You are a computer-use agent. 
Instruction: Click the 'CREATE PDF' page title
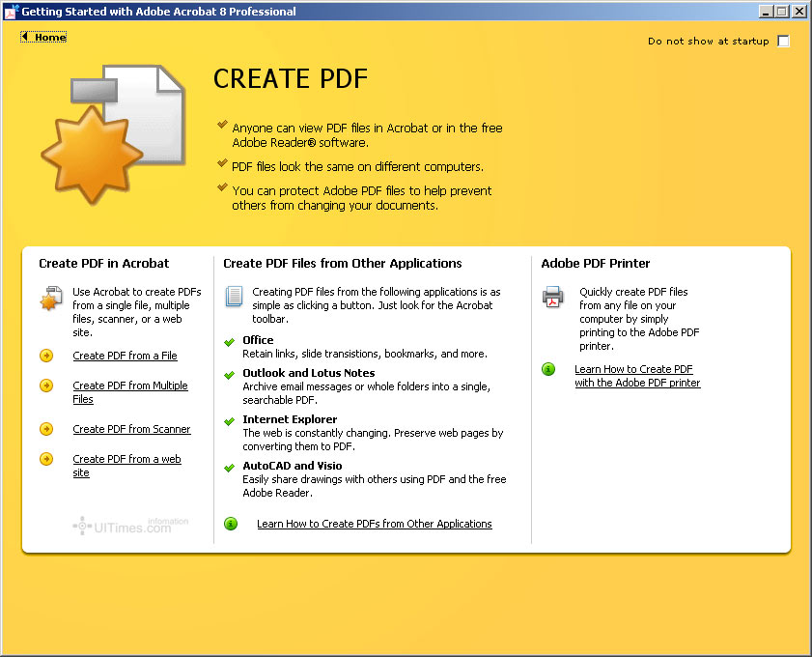pyautogui.click(x=291, y=79)
